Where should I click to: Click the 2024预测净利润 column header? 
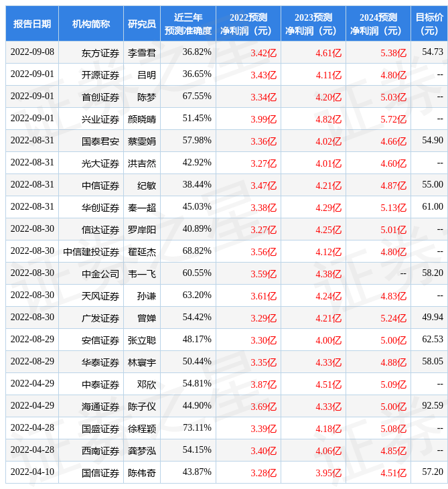(x=378, y=23)
